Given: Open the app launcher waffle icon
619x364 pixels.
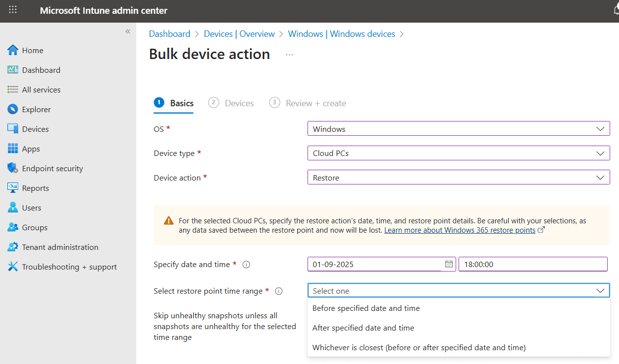Looking at the screenshot, I should point(13,10).
